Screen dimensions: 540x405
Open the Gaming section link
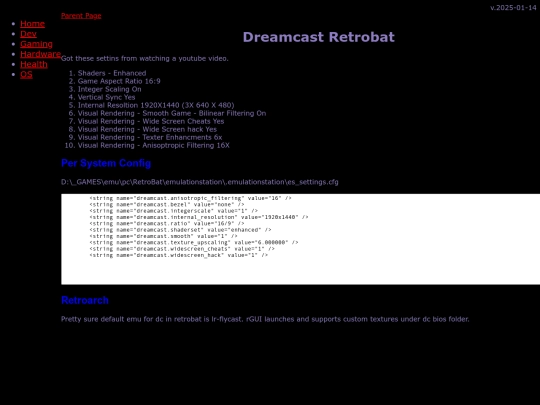(36, 44)
